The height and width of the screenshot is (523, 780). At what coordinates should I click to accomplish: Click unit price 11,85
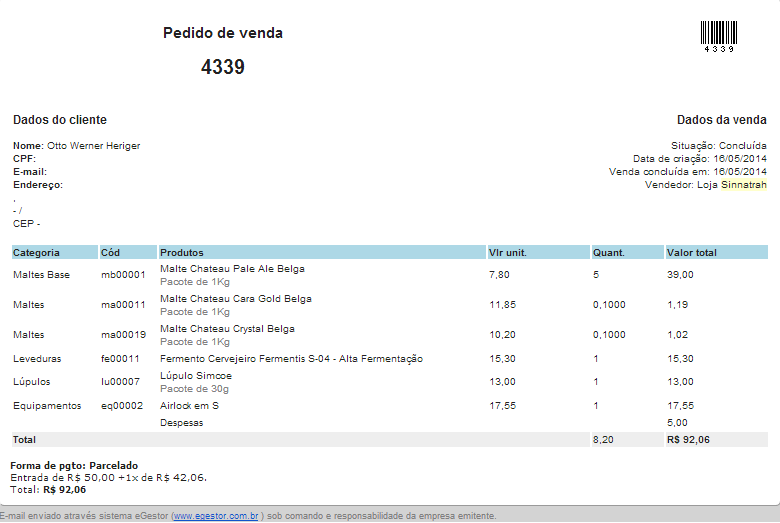(502, 305)
